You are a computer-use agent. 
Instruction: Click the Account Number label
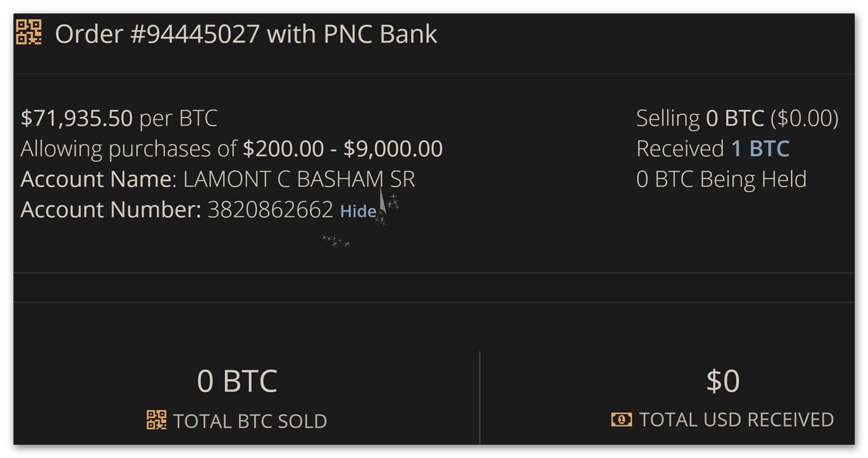pos(111,210)
